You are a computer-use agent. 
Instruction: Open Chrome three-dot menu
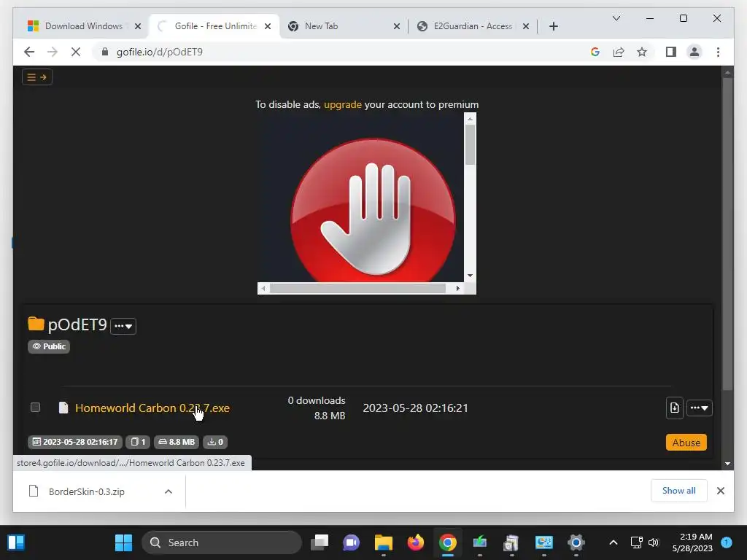coord(718,52)
